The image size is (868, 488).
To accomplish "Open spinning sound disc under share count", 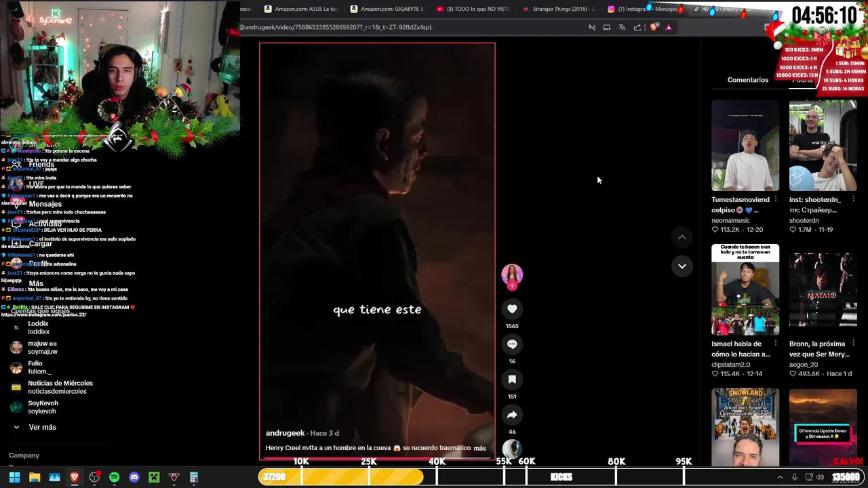I will (x=512, y=449).
